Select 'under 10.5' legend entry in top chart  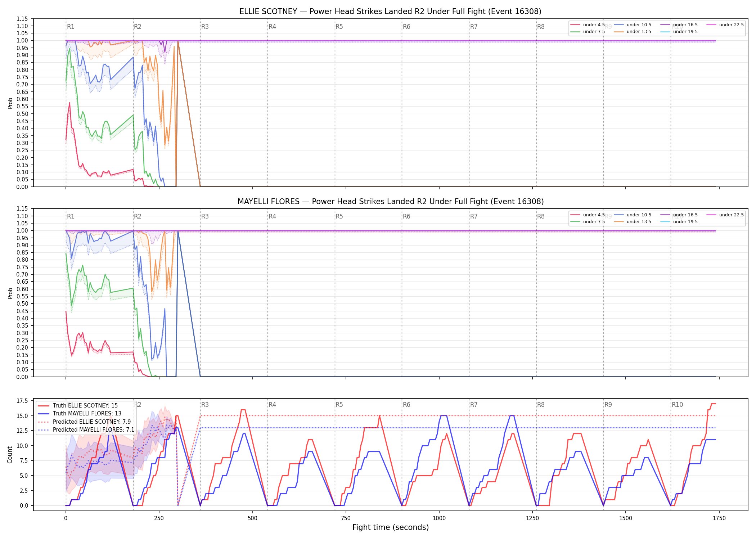[633, 25]
